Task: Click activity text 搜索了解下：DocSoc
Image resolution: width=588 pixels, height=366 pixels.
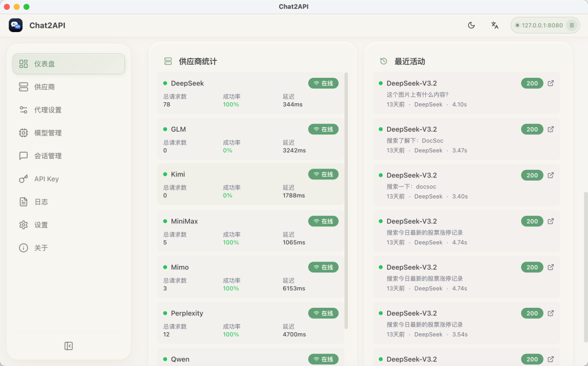Action: point(415,140)
